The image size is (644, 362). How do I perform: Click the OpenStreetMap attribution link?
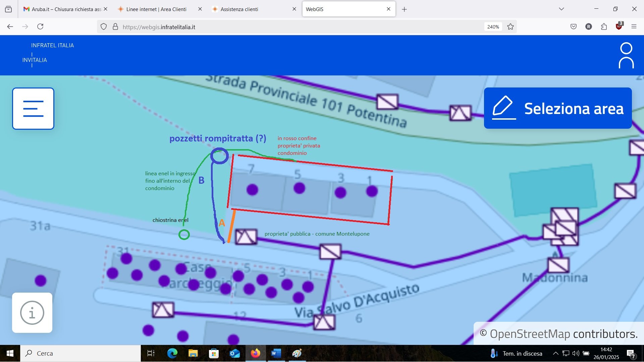click(530, 334)
